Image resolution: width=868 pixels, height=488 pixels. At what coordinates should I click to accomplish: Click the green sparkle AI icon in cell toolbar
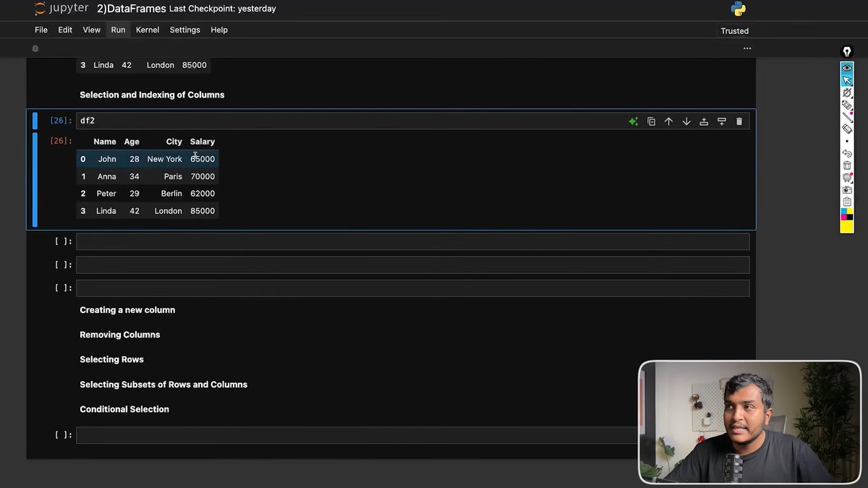tap(633, 121)
